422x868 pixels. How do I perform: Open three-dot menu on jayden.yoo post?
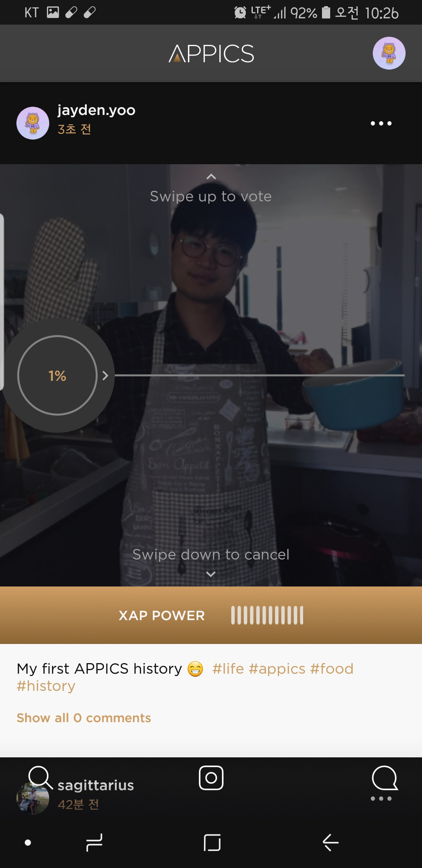click(x=381, y=123)
